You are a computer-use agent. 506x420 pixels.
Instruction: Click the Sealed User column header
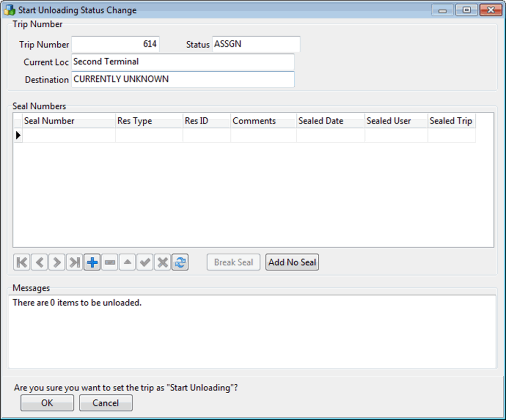[396, 121]
